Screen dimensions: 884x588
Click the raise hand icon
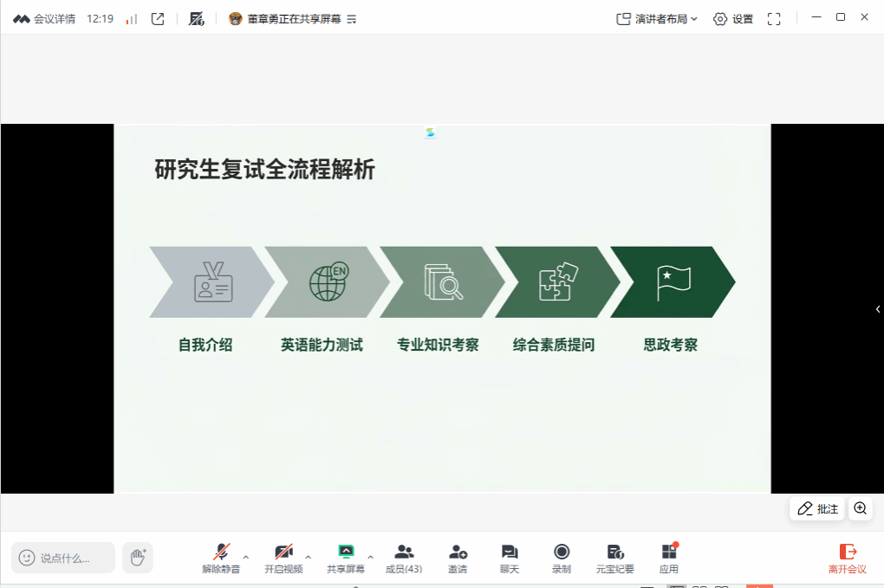[137, 558]
